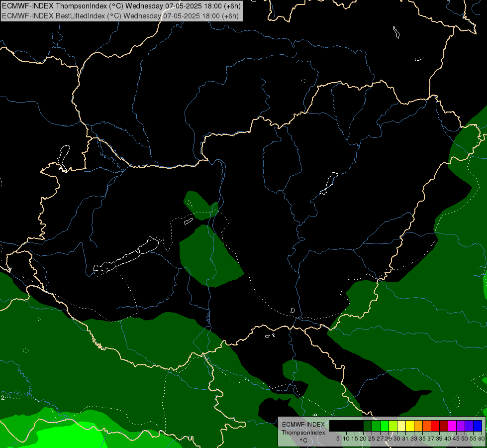Select the magenta 40-45 legend swatch
Viewport: 487px width, 448px height.
pyautogui.click(x=452, y=426)
